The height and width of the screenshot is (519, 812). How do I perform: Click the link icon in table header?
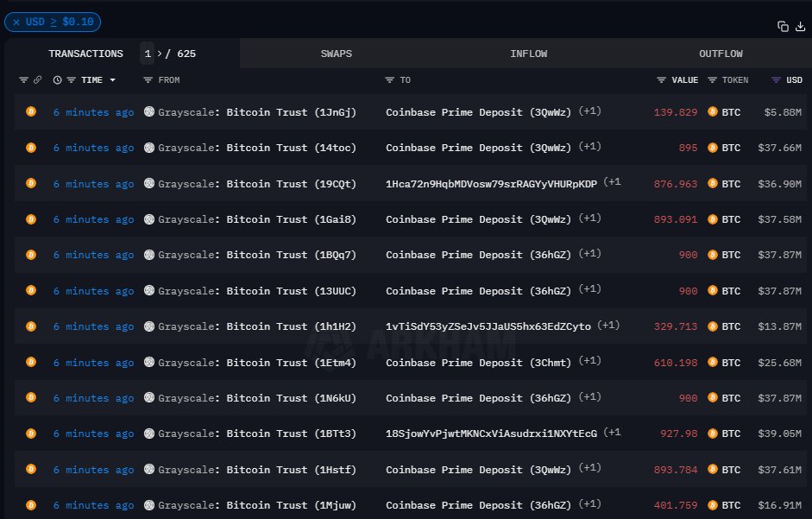tap(38, 79)
